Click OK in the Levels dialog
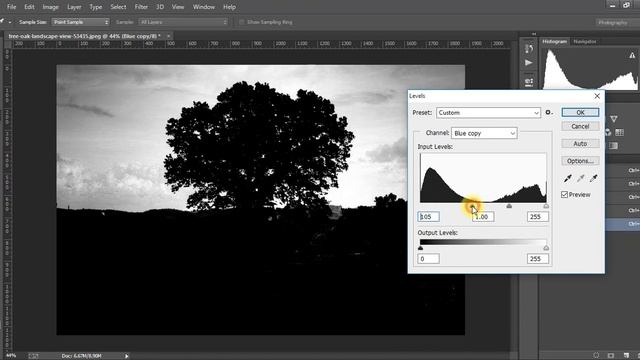 point(580,112)
